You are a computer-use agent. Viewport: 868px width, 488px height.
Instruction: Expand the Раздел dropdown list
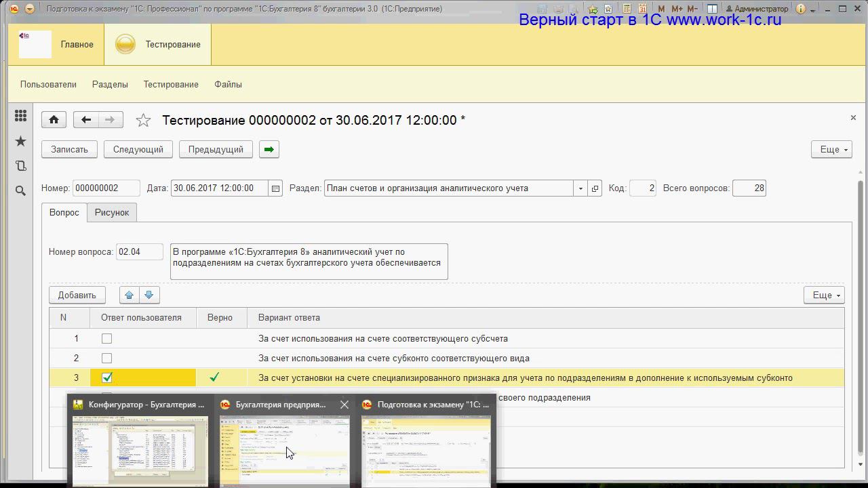click(580, 188)
